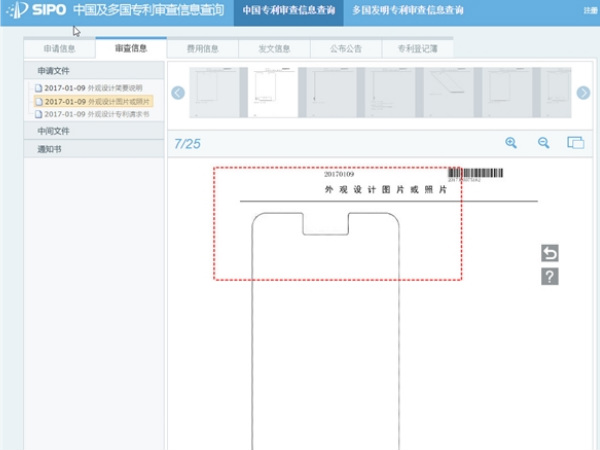Open the document in new window icon
The width and height of the screenshot is (600, 450).
576,142
